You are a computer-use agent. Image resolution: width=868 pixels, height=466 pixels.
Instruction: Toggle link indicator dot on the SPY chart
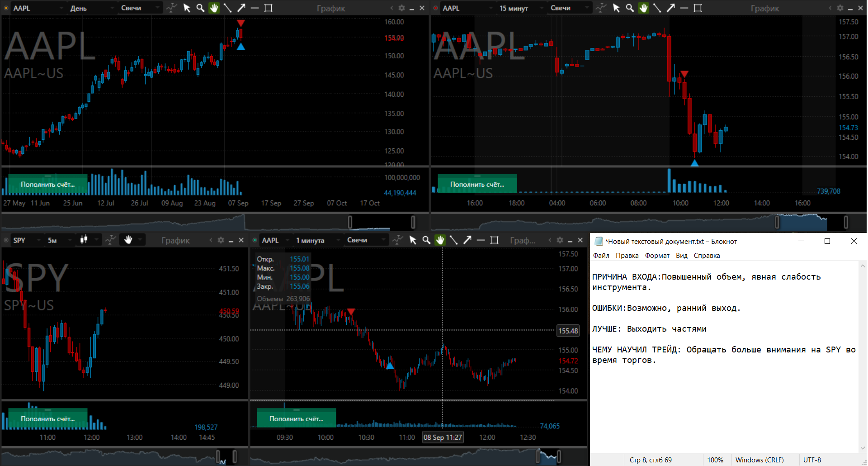click(x=6, y=240)
